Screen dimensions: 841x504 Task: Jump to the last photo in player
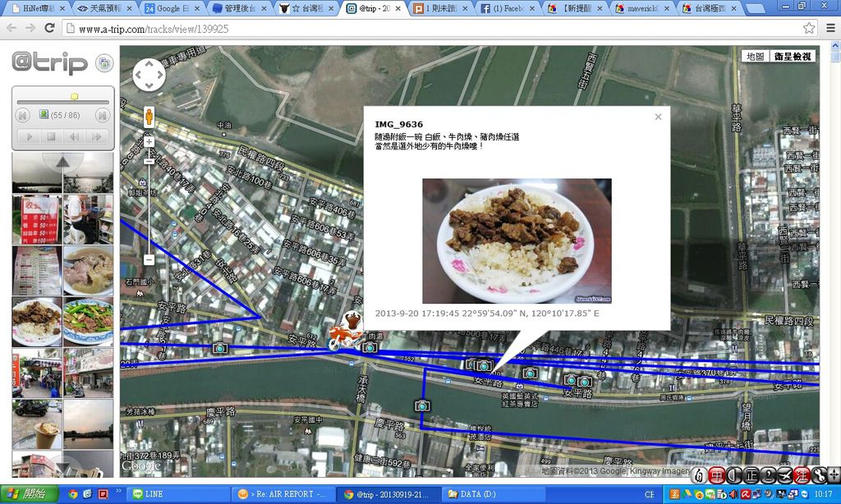point(102,115)
